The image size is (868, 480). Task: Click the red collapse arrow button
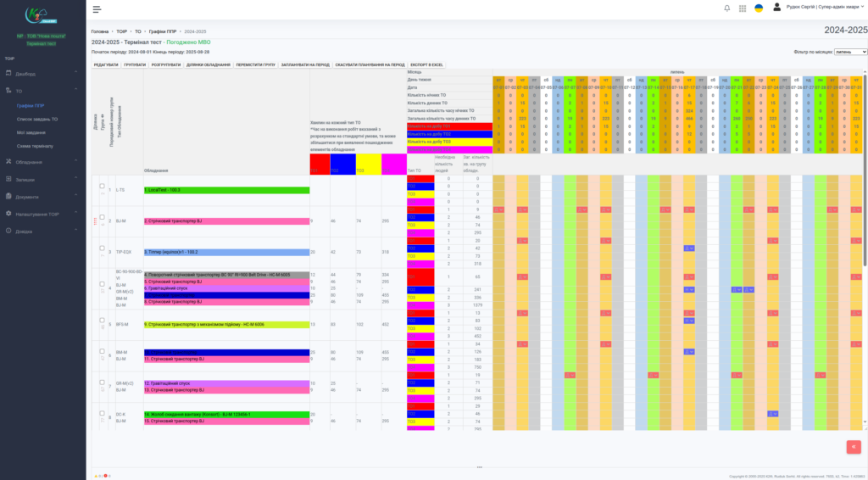point(853,446)
